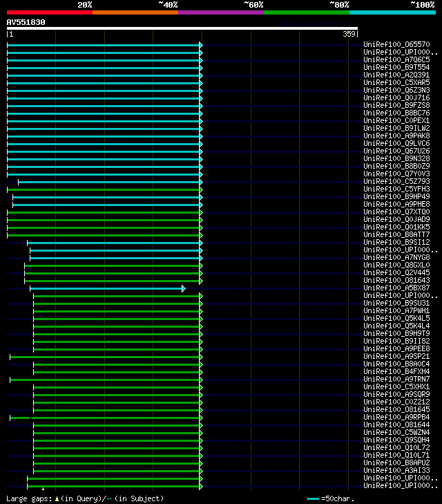
Task: Open hit UniRef100_C5XAR5
Action: coord(396,82)
